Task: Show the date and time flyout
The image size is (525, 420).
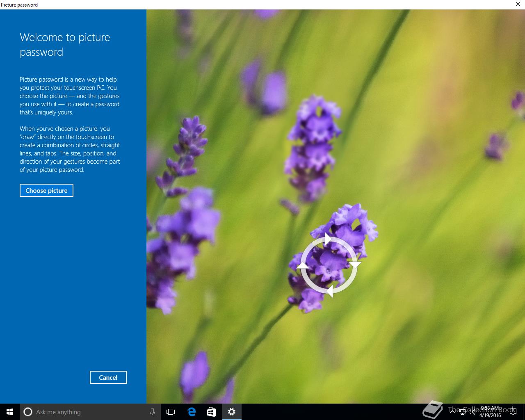Action: (x=490, y=412)
